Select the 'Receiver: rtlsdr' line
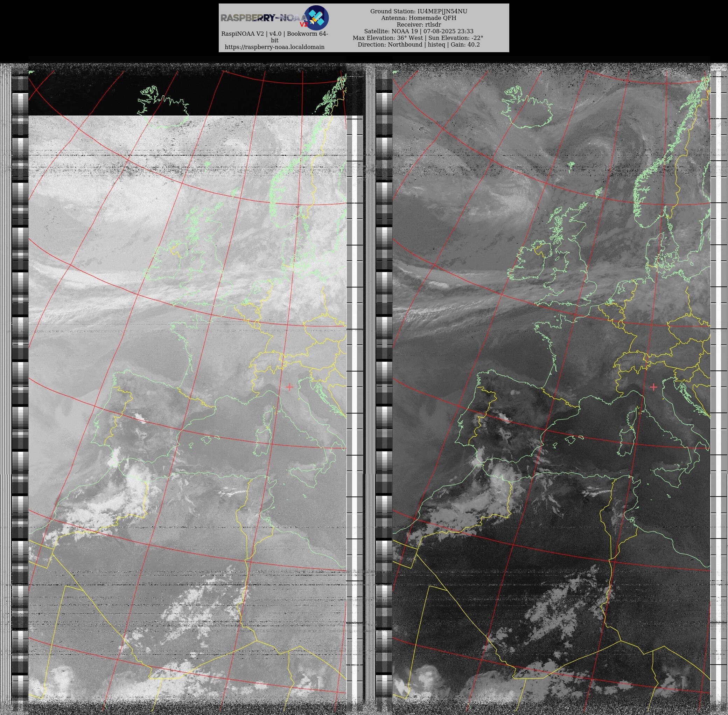 419,25
